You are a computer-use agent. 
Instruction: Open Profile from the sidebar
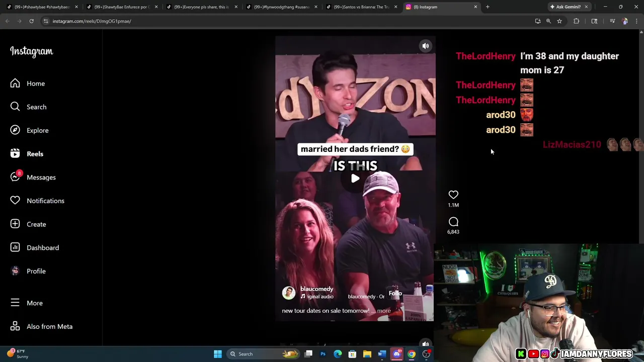[x=28, y=271]
